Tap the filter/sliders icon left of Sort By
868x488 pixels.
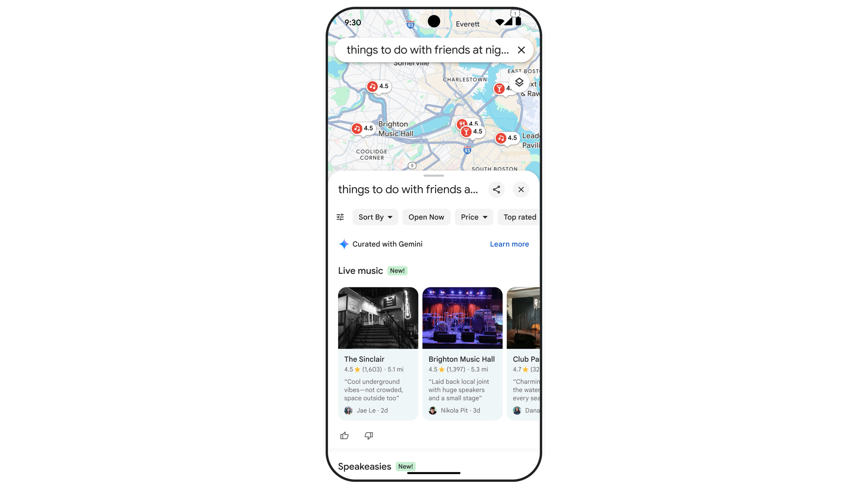[x=340, y=217]
